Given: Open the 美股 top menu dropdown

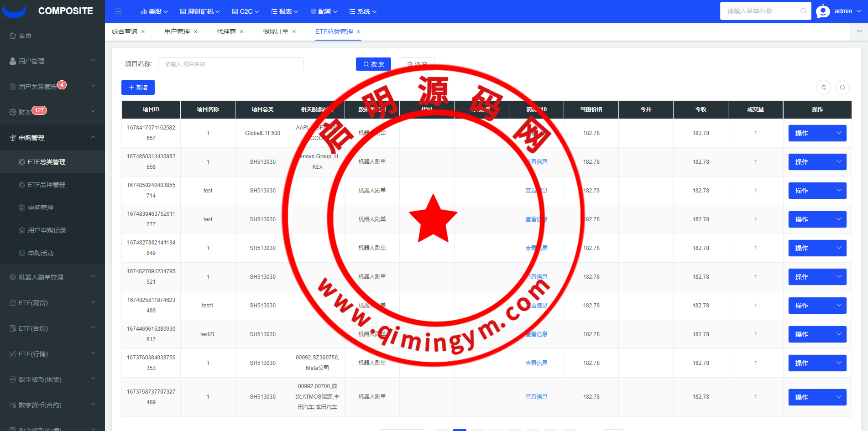Looking at the screenshot, I should pyautogui.click(x=154, y=11).
